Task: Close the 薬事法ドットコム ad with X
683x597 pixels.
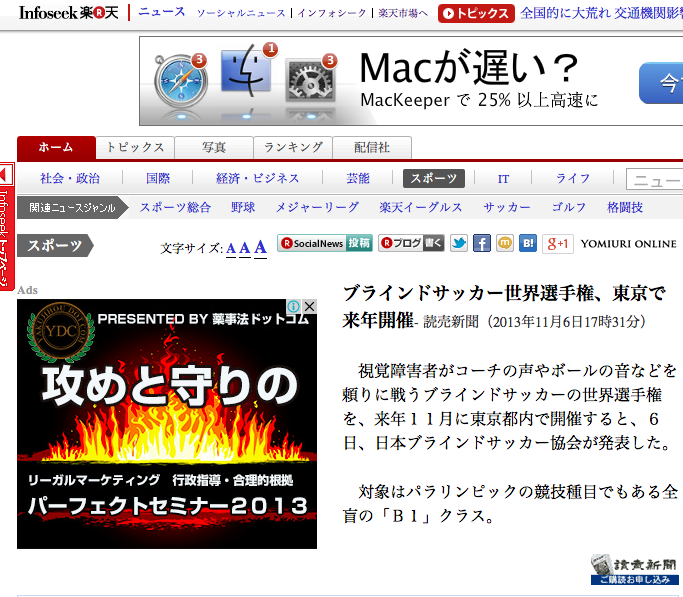Action: click(x=309, y=307)
